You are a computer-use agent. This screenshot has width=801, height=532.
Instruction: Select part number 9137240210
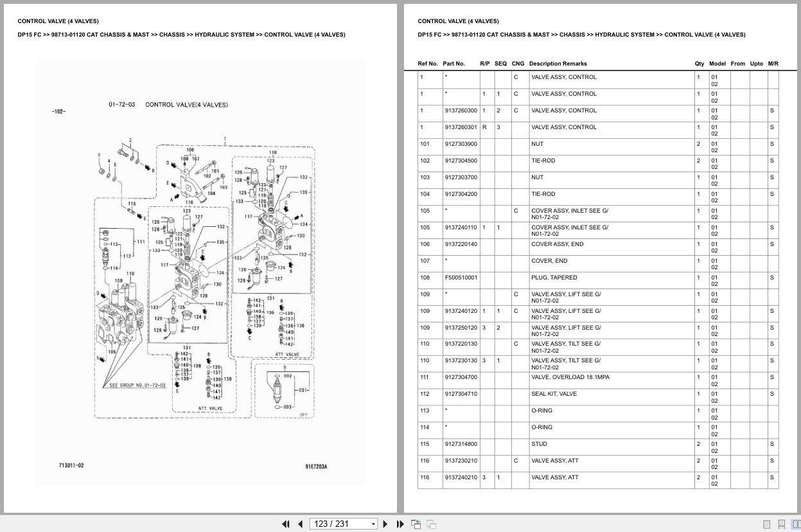(461, 477)
